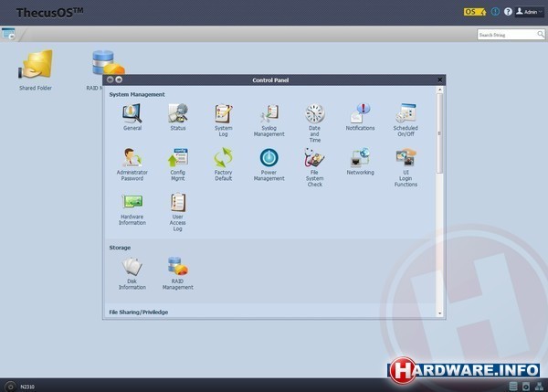The width and height of the screenshot is (548, 392).
Task: Open the control panel launcher icon in toolbar
Action: (8, 34)
